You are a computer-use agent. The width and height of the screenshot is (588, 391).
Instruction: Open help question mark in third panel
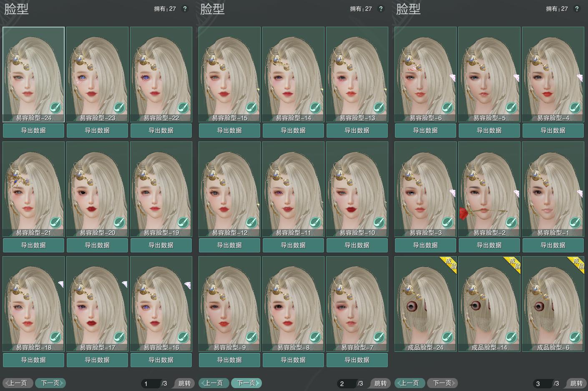pyautogui.click(x=577, y=9)
